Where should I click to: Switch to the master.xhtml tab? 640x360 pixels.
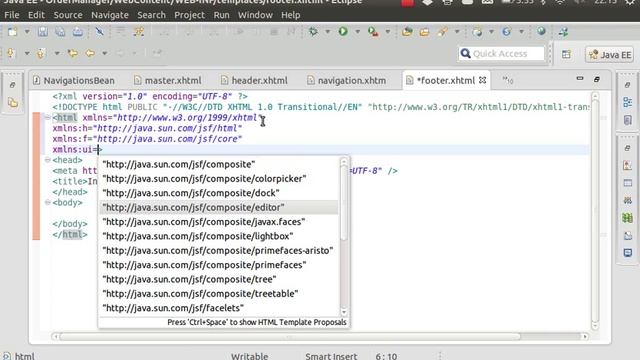(168, 80)
